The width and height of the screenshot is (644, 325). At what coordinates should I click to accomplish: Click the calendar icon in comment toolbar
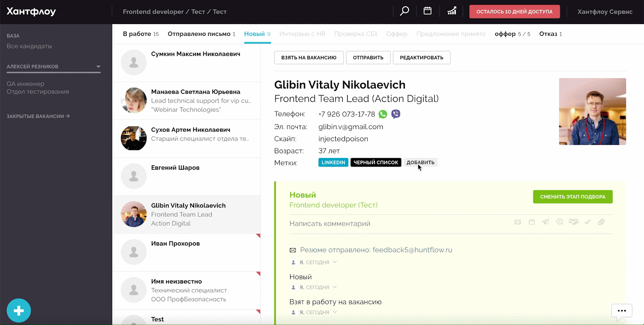tap(532, 222)
